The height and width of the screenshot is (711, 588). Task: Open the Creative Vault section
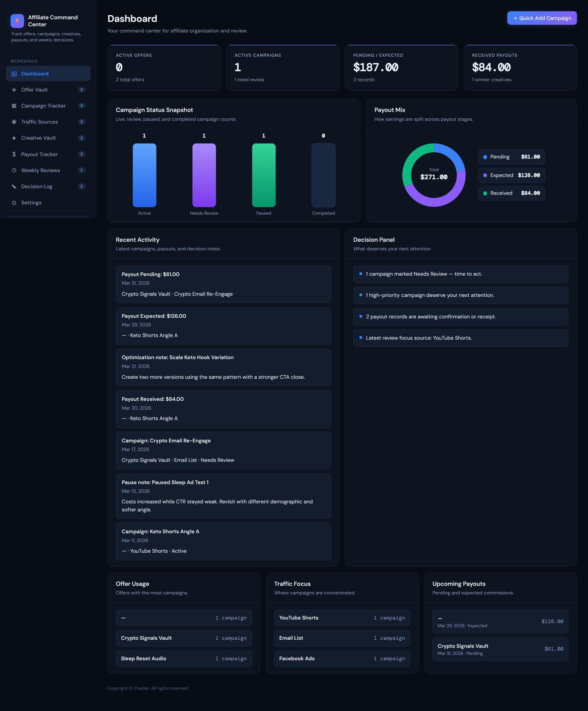[48, 138]
